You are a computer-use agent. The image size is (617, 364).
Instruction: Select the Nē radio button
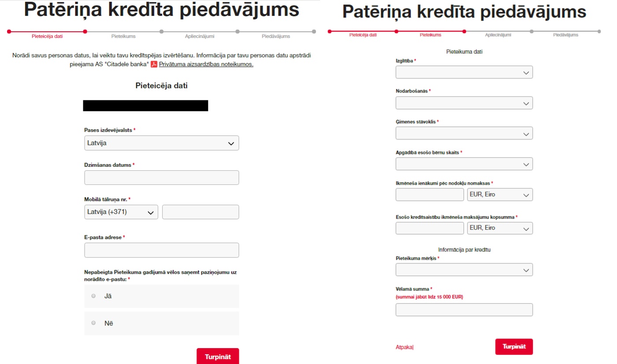pos(93,323)
